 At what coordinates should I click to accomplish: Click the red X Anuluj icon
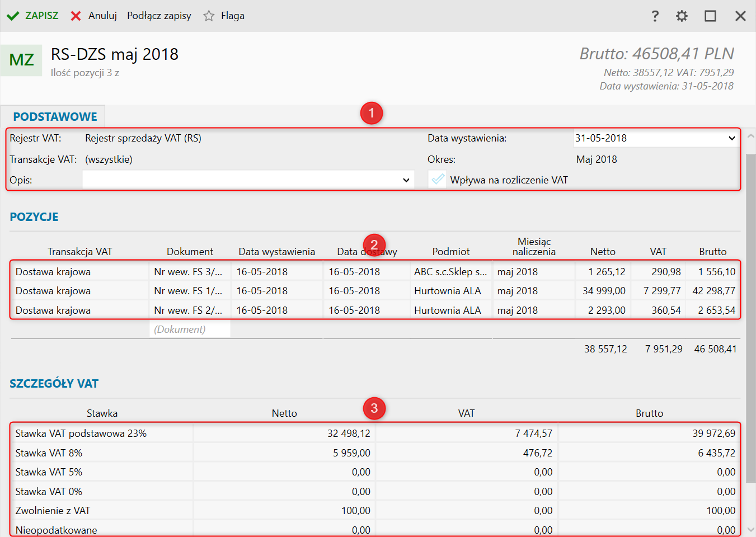tap(76, 16)
